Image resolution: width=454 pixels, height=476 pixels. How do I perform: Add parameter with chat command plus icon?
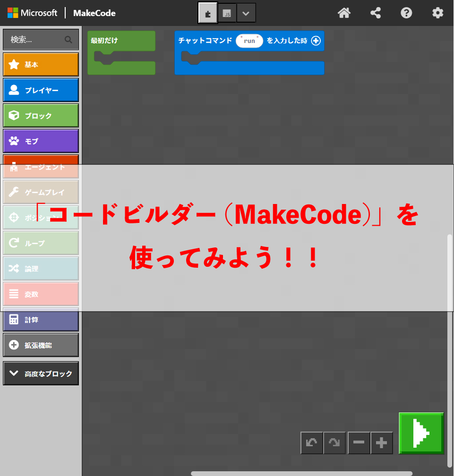coord(316,41)
